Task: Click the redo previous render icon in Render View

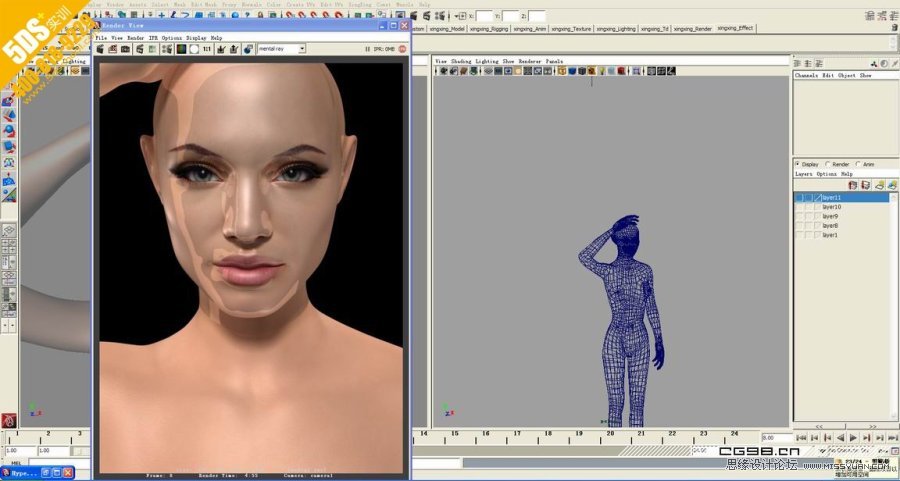Action: 102,49
